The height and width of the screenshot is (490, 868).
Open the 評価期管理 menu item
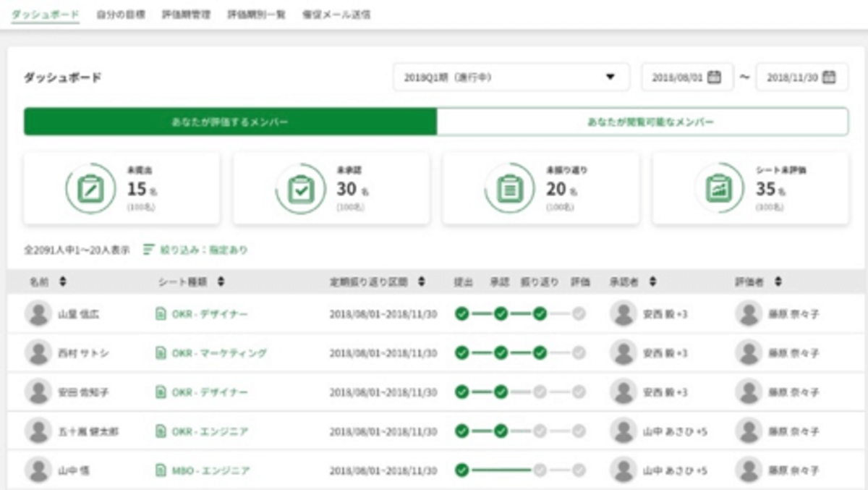tap(186, 12)
